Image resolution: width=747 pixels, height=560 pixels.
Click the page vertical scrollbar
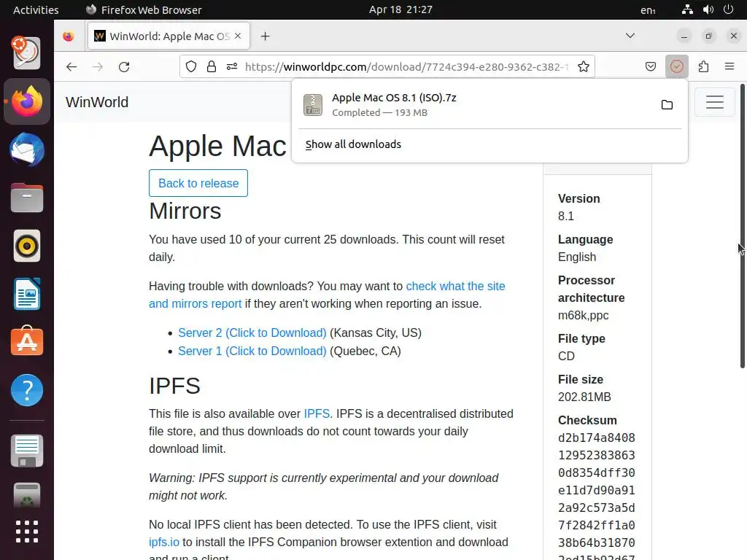[742, 226]
